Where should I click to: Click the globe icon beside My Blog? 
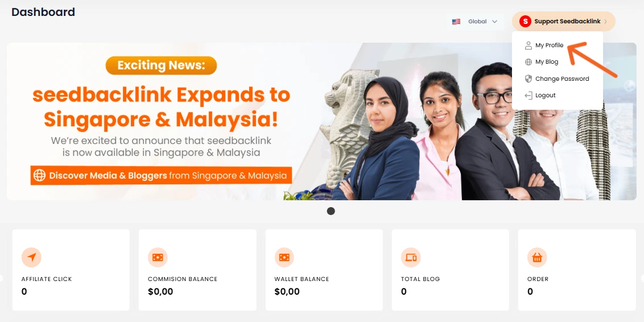tap(529, 62)
